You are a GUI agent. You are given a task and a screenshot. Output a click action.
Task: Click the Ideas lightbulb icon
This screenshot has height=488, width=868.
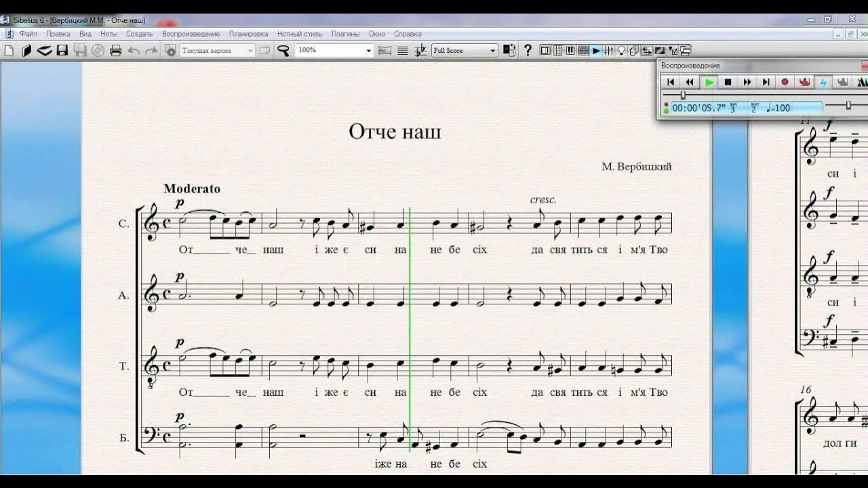click(x=620, y=50)
